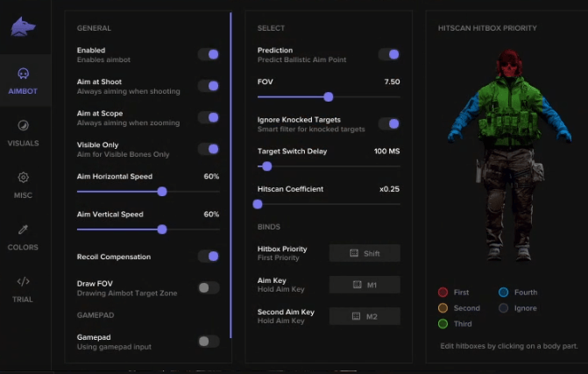This screenshot has height=374, width=588.
Task: Disable the Aim at Shoot switch
Action: point(209,86)
